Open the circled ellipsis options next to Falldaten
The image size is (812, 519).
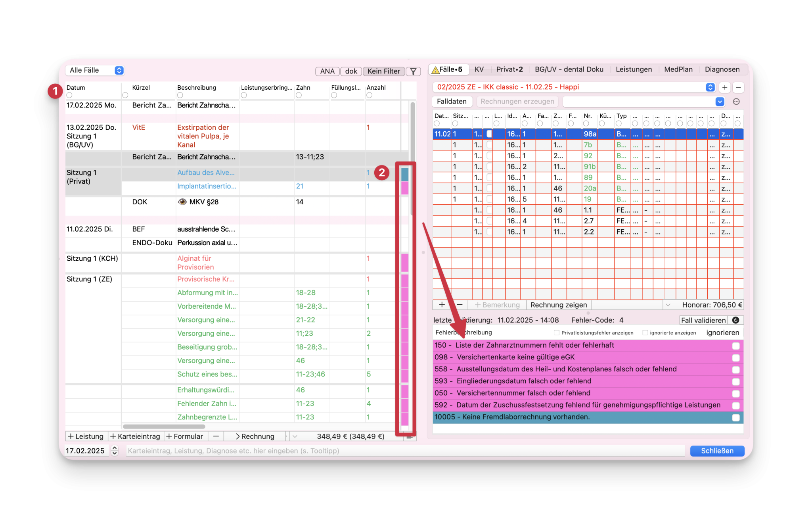tap(736, 102)
